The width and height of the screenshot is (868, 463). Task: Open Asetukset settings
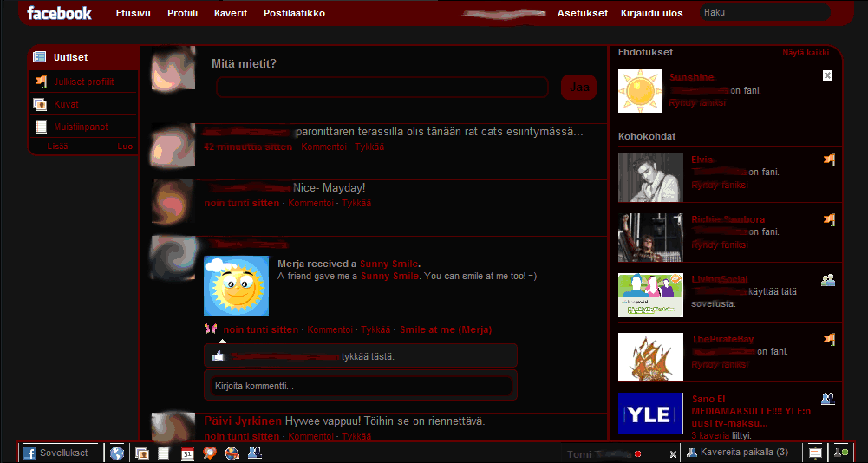tap(583, 13)
